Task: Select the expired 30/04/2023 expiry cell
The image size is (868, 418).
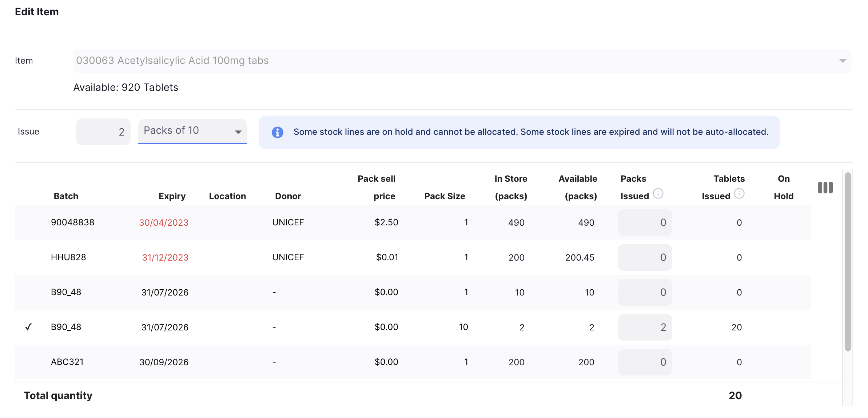Action: pos(164,222)
